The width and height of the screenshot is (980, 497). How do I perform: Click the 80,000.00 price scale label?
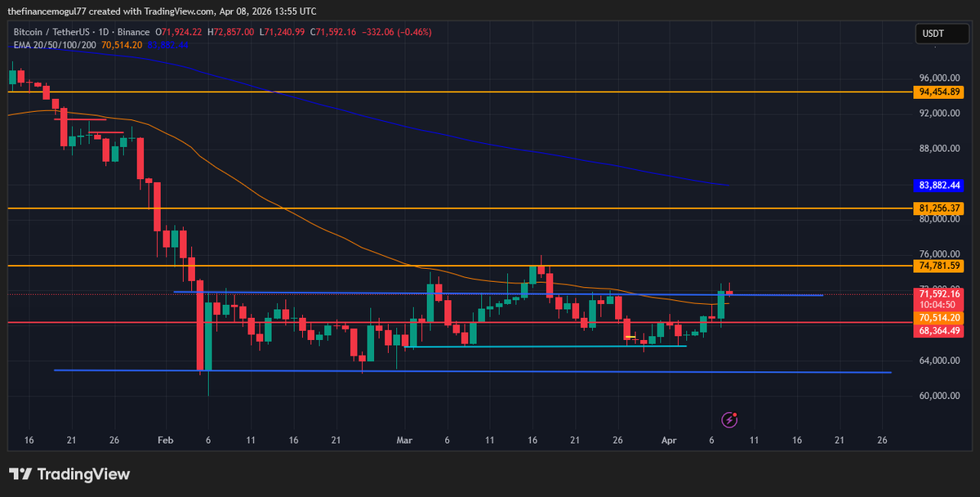pyautogui.click(x=939, y=219)
